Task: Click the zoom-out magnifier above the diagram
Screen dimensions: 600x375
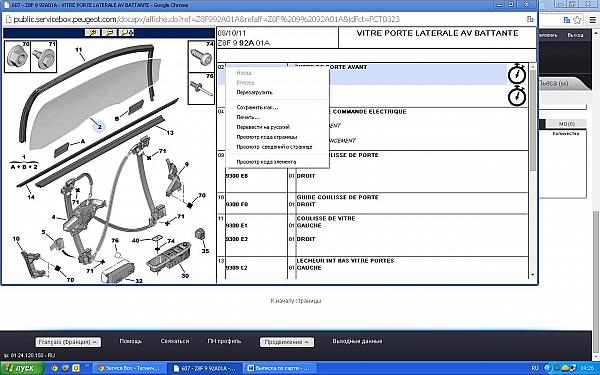Action: coord(109,33)
